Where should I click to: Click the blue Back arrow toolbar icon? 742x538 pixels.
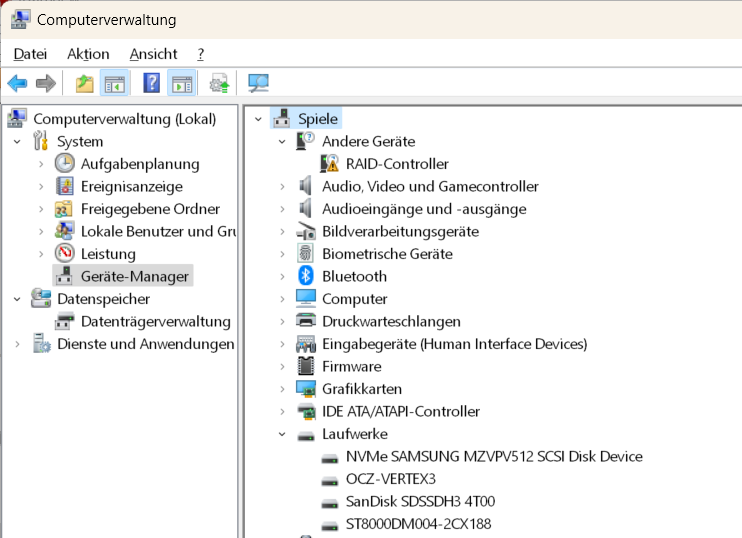(x=18, y=83)
